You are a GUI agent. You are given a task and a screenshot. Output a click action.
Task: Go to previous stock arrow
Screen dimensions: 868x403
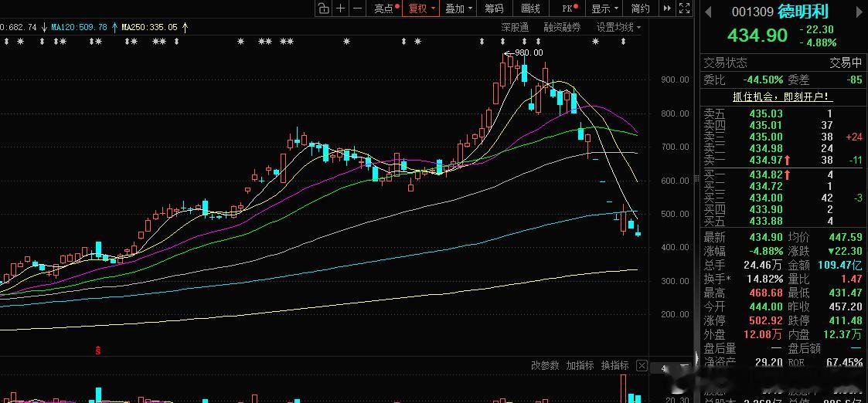coord(707,11)
